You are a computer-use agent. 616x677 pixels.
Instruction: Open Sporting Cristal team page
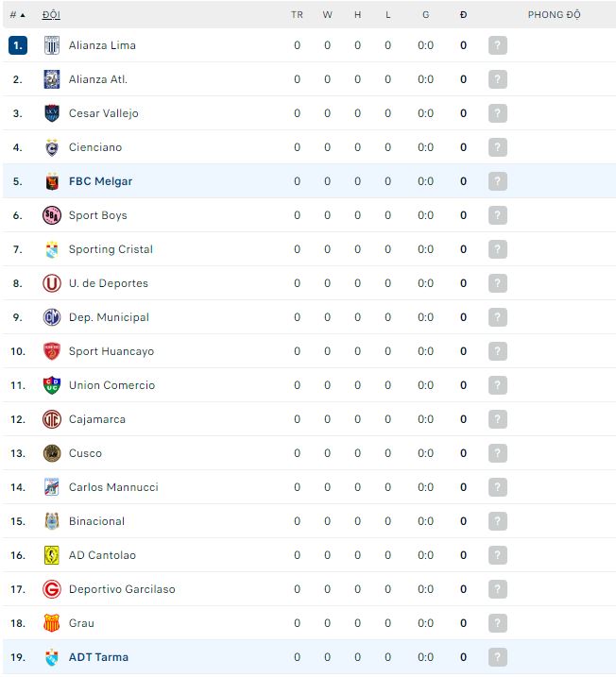(111, 249)
